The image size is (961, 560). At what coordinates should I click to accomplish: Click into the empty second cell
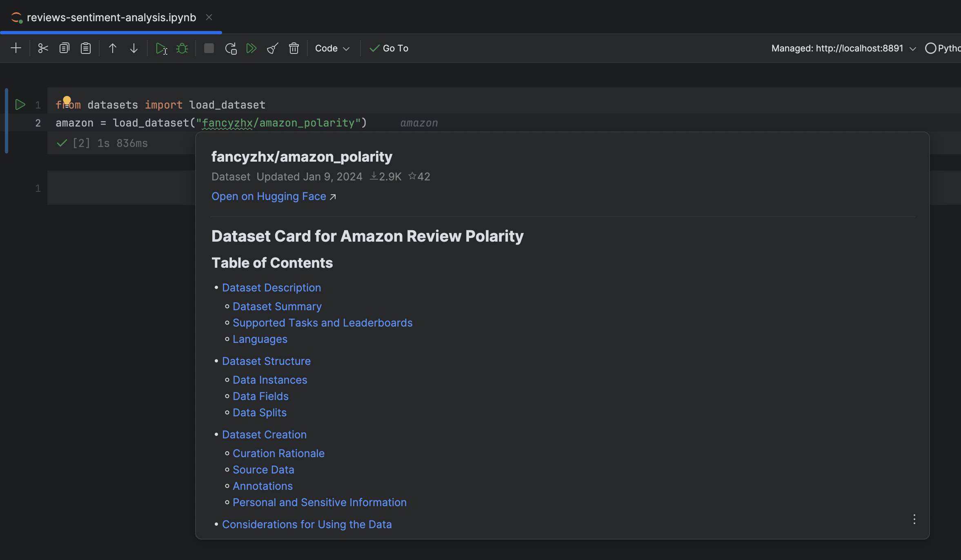[x=121, y=188]
